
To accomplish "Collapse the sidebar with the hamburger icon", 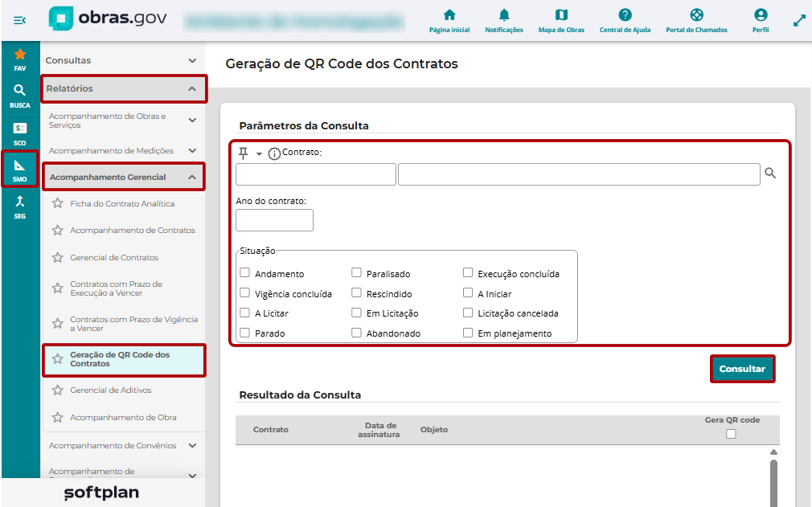I will click(19, 20).
